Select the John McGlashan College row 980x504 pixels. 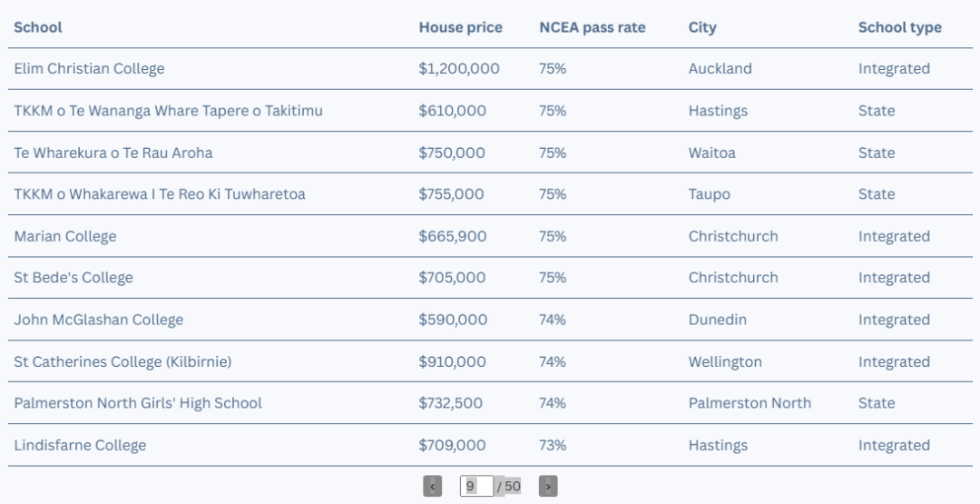490,320
